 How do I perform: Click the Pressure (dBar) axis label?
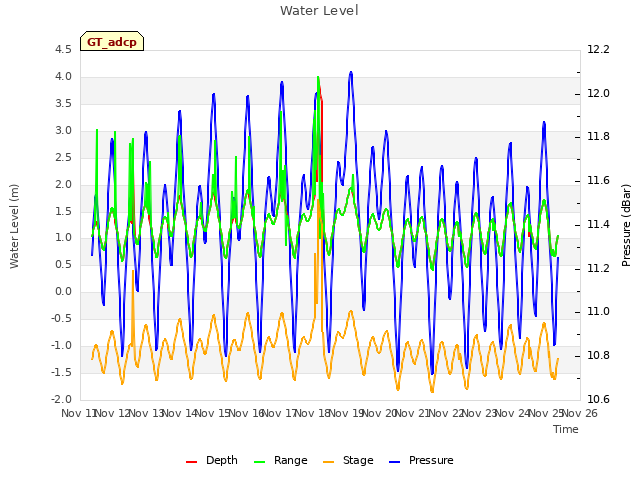pos(626,225)
